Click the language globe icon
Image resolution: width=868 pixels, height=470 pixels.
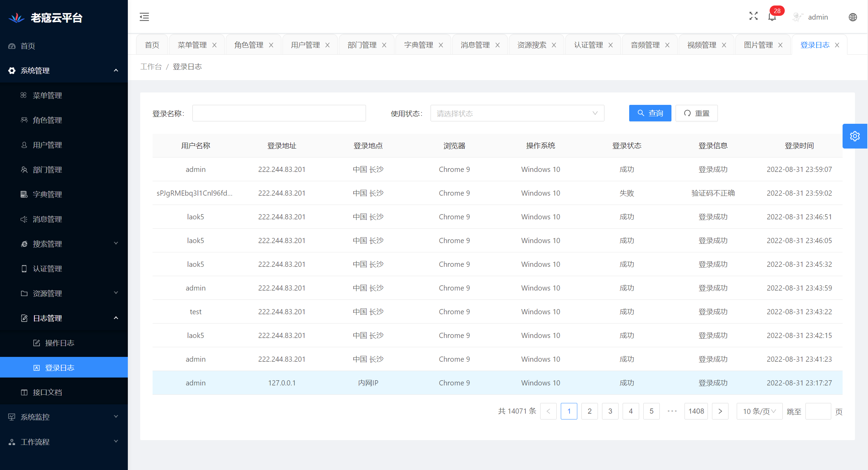[x=853, y=17]
